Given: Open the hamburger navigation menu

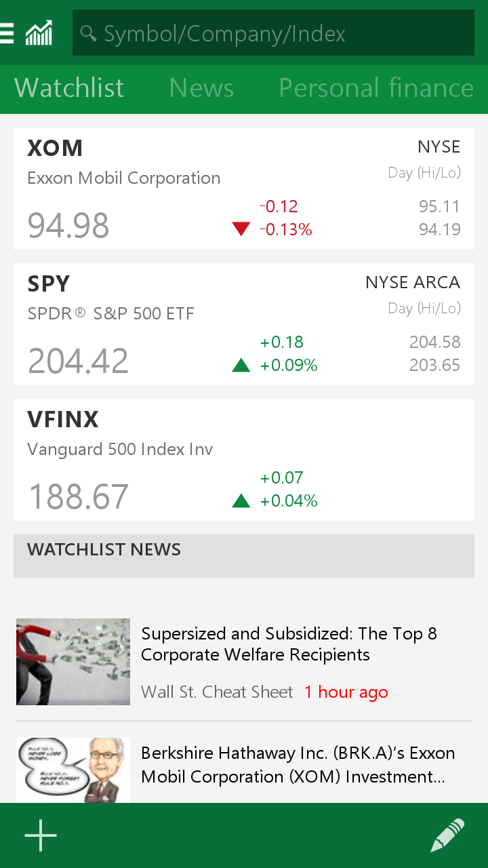Looking at the screenshot, I should click(x=7, y=33).
